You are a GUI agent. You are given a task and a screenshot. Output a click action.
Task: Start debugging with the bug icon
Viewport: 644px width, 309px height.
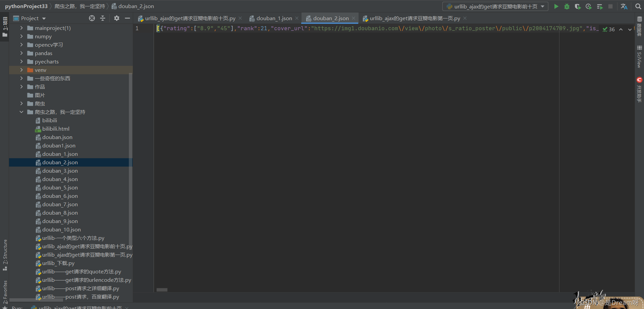[x=567, y=6]
